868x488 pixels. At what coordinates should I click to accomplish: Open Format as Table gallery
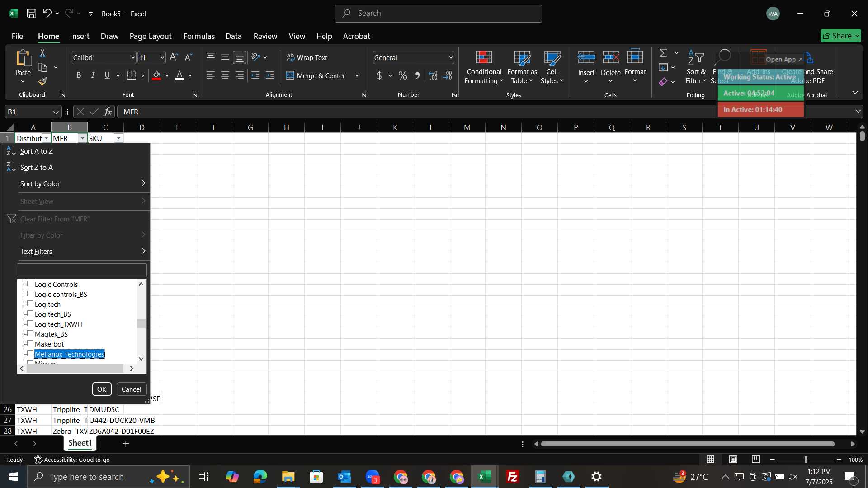(522, 67)
